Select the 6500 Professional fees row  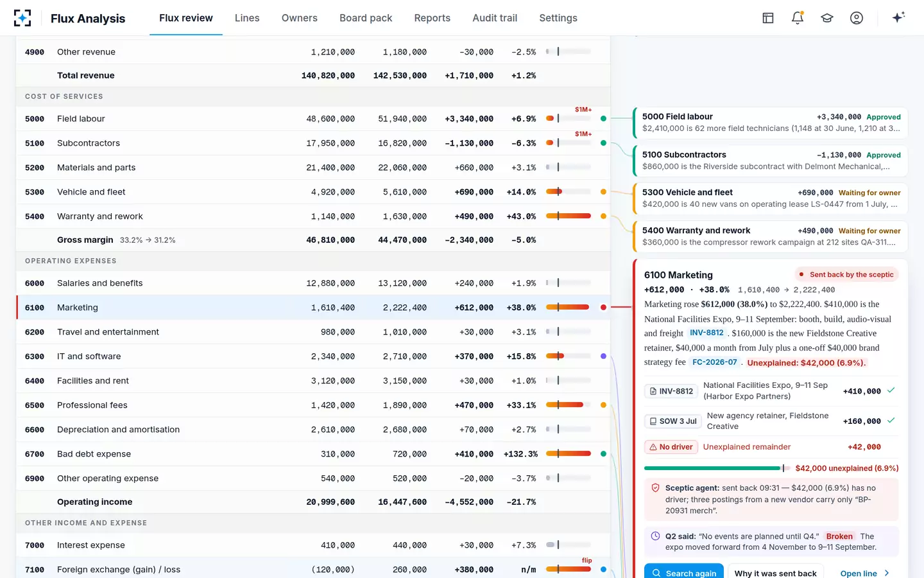click(313, 405)
